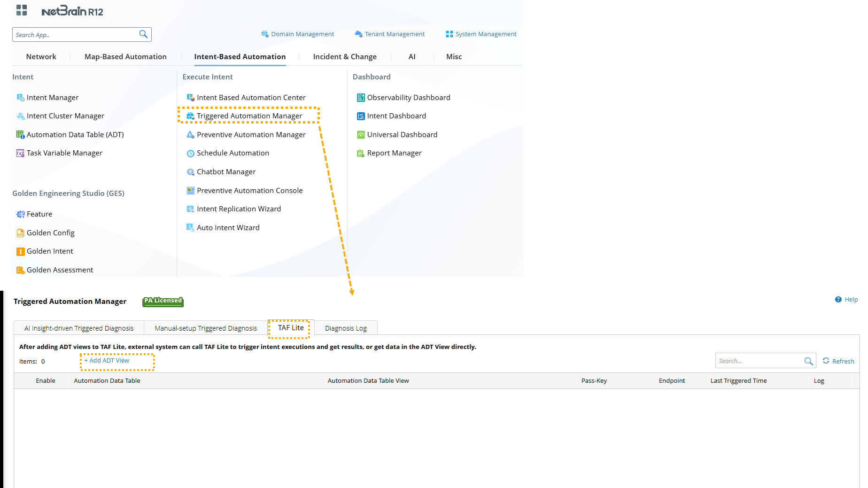Click the NetBrain R12 logo
Screen dimensions: 868x488
[72, 11]
